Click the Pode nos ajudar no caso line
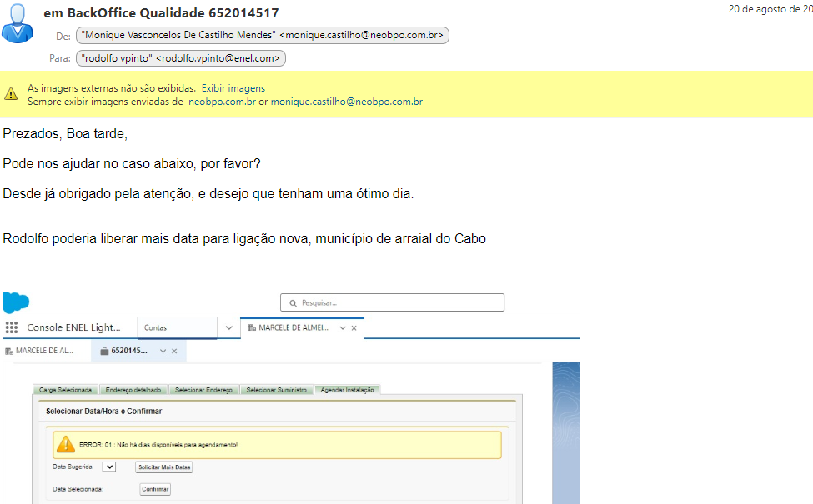 click(x=132, y=164)
